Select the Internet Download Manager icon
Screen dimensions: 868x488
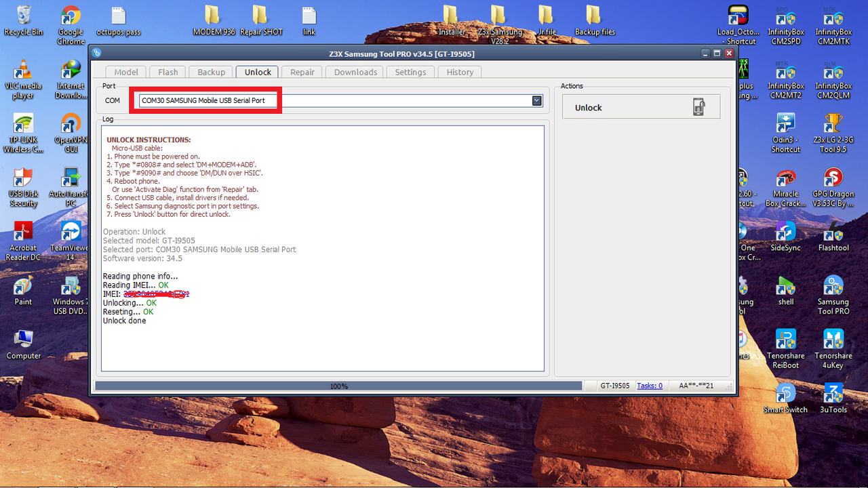pos(71,79)
